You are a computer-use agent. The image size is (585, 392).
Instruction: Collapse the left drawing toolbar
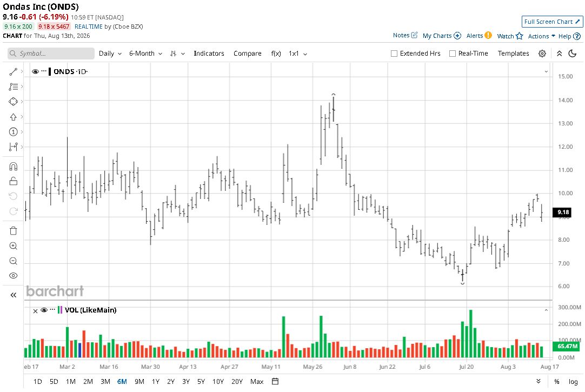pyautogui.click(x=13, y=295)
